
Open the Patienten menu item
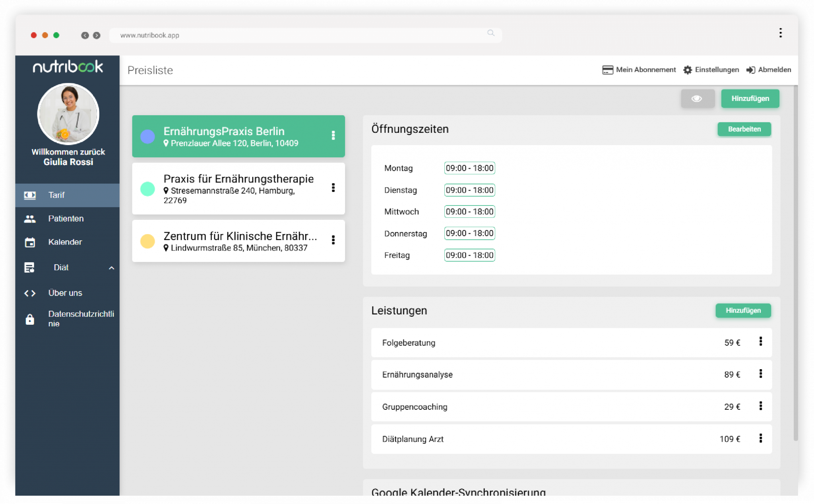(x=66, y=219)
